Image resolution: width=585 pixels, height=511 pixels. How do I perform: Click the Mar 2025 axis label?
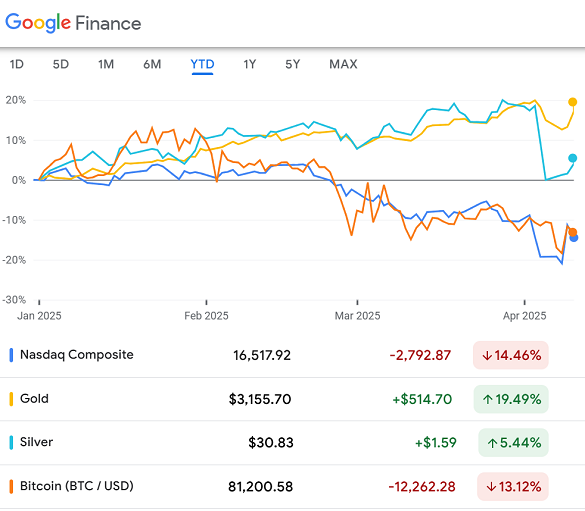click(357, 316)
